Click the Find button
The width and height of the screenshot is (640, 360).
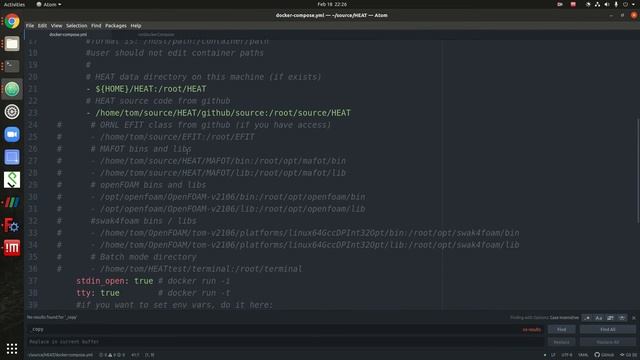pyautogui.click(x=562, y=329)
